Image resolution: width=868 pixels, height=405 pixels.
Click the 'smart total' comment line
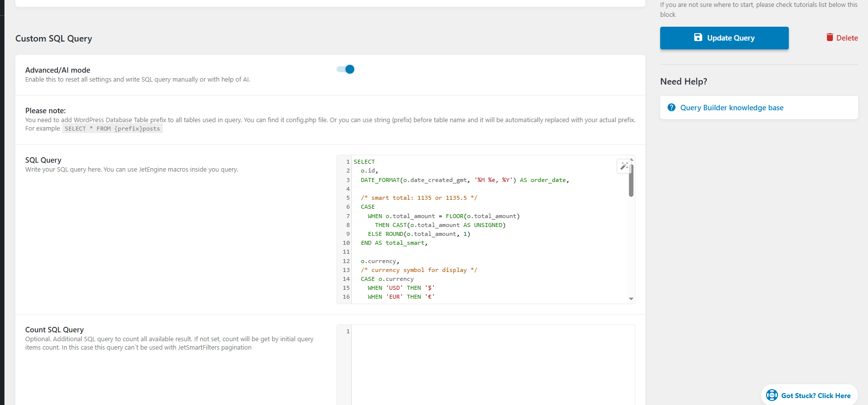pyautogui.click(x=419, y=198)
